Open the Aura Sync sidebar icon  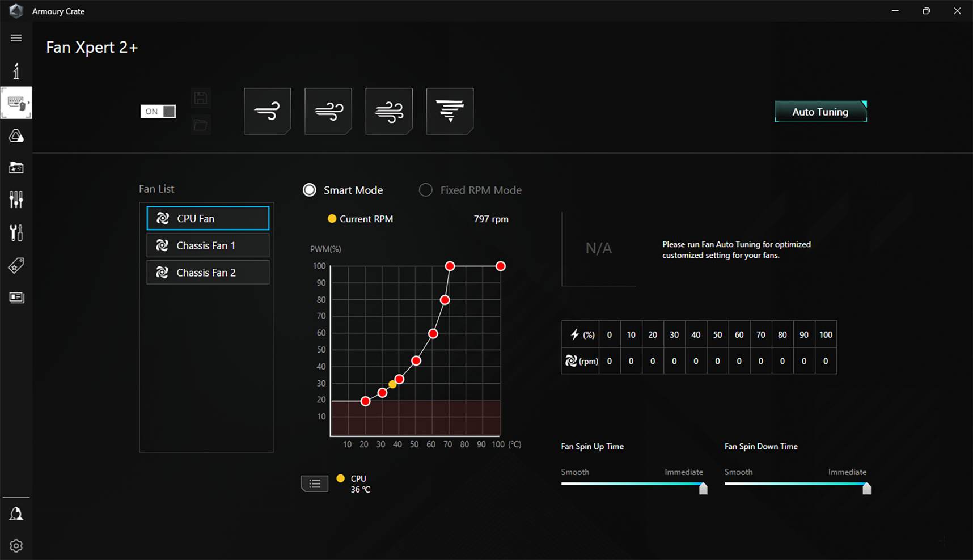(x=16, y=136)
